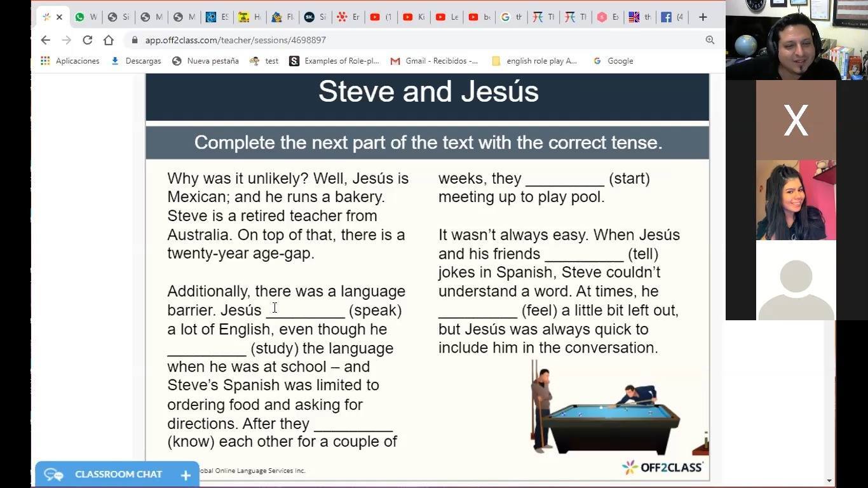The height and width of the screenshot is (488, 868).
Task: Click the blank after 'After they'
Action: (353, 424)
